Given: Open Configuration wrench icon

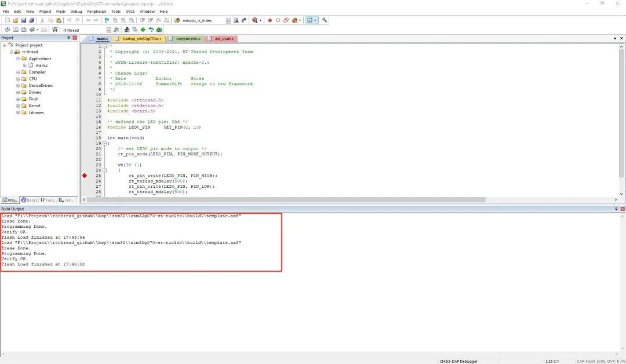Looking at the screenshot, I should (324, 20).
